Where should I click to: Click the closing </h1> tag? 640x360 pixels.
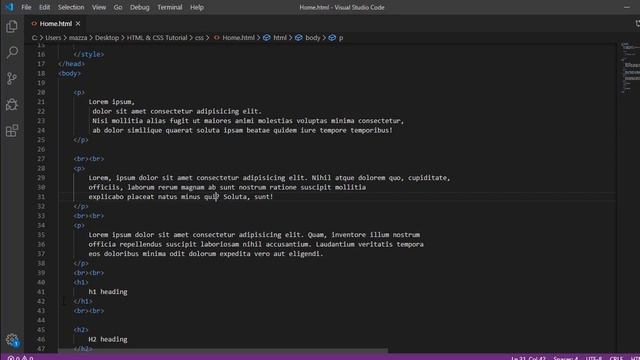pos(83,301)
